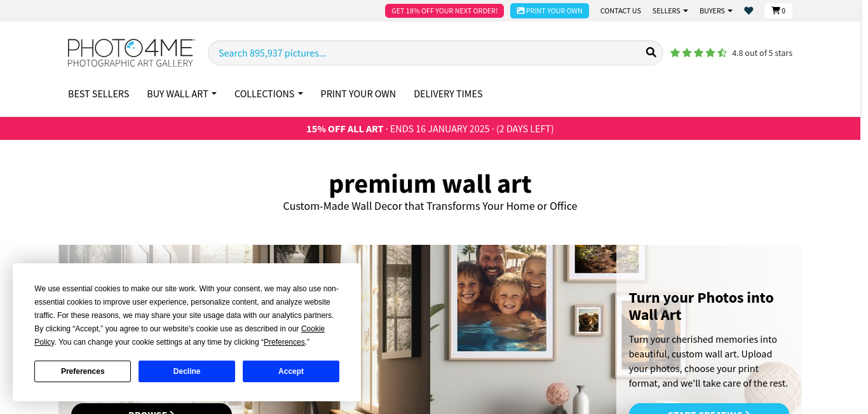The height and width of the screenshot is (414, 868).
Task: Click the Photo4me logo
Action: point(131,53)
